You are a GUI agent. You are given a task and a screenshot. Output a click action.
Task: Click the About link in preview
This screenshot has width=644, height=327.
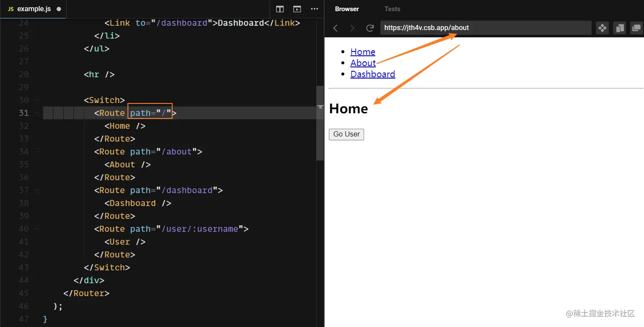363,63
